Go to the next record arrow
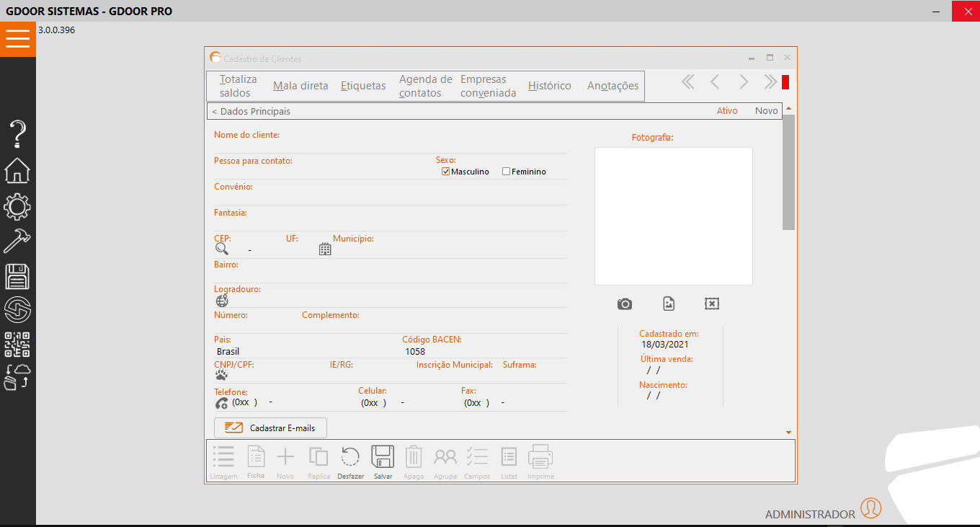Viewport: 980px width, 527px height. 744,82
